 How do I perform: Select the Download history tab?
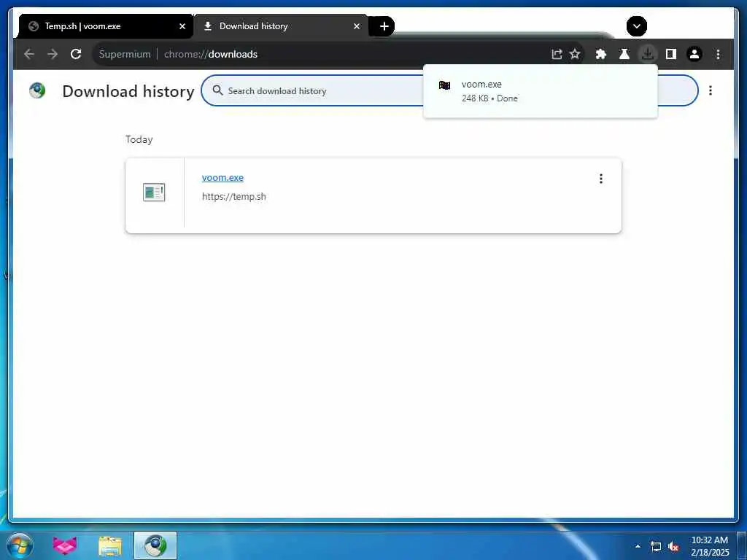pos(281,26)
